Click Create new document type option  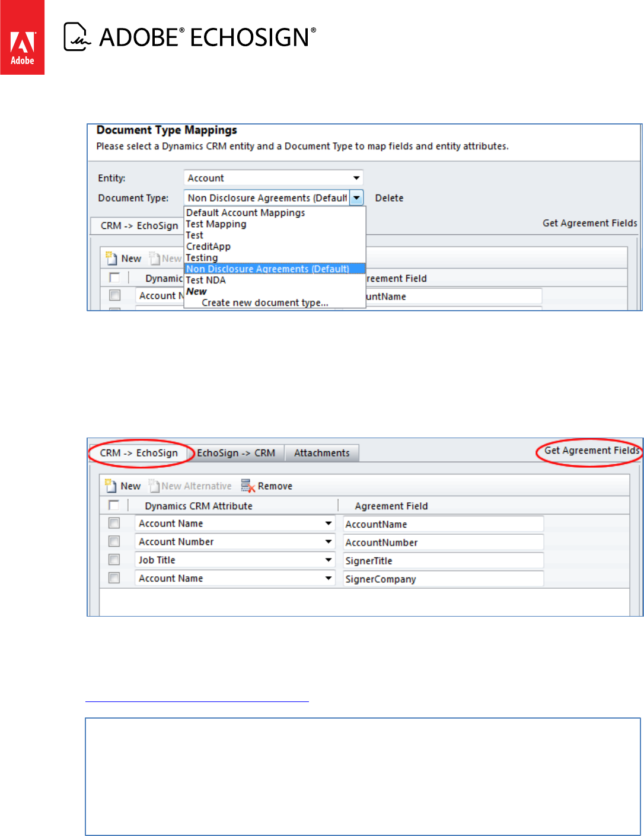[x=265, y=302]
